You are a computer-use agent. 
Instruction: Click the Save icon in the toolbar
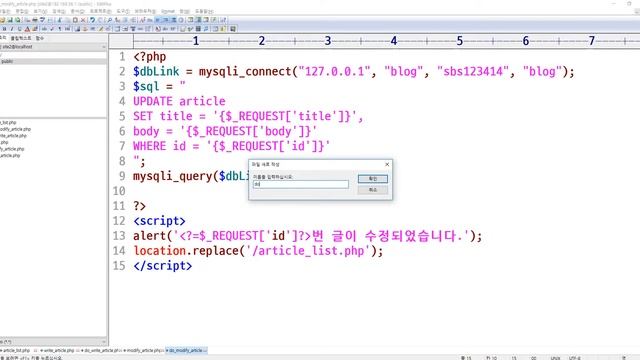[10, 20]
